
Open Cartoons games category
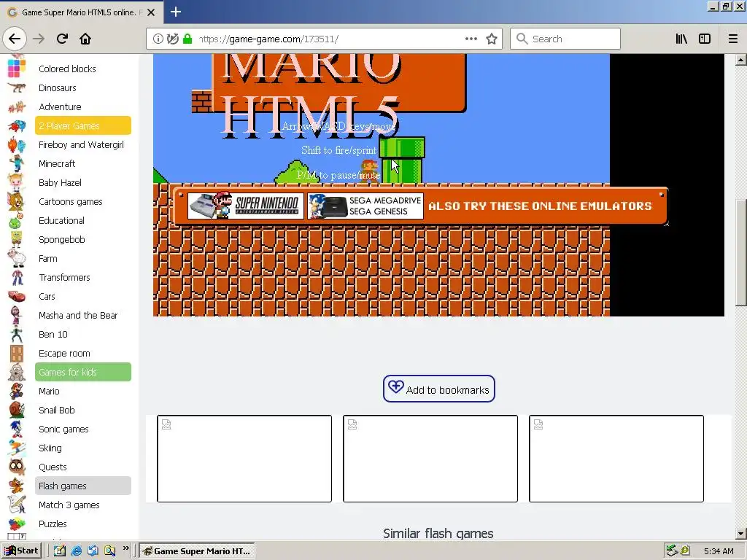tap(71, 201)
